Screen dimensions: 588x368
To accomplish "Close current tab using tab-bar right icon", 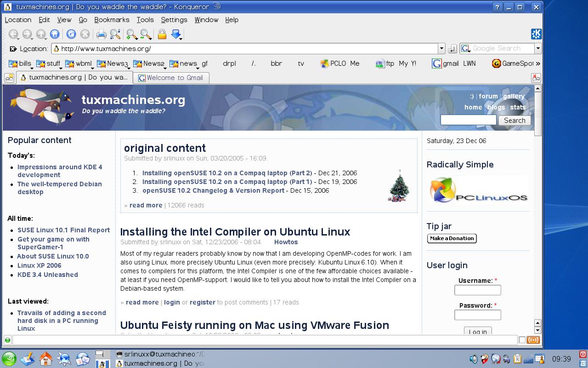I will 536,78.
